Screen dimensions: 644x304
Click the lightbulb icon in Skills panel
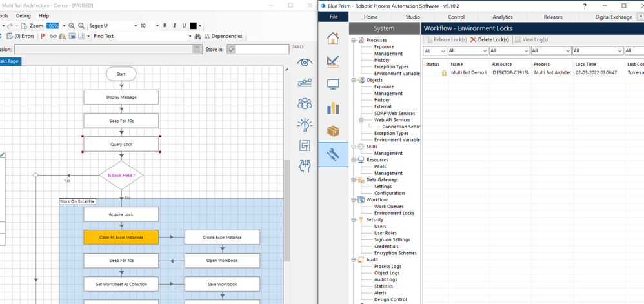tap(305, 125)
